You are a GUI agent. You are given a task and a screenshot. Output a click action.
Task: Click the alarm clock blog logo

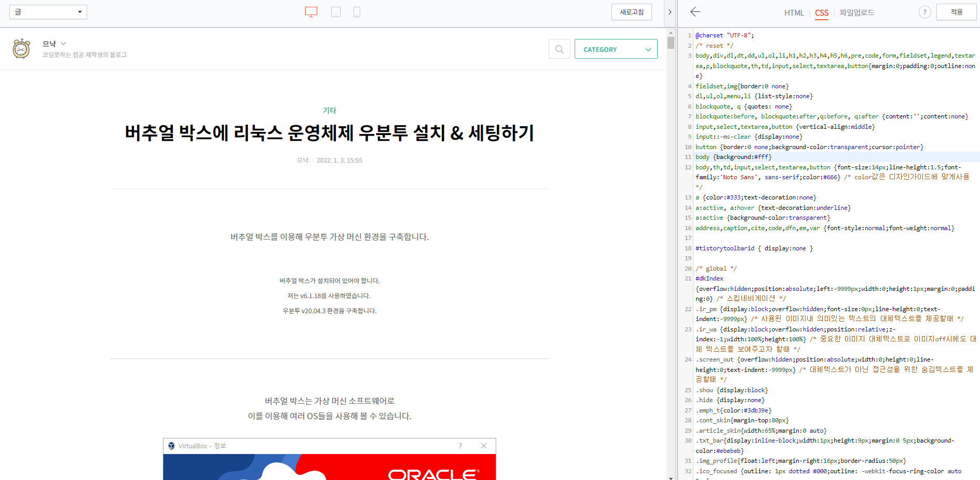tap(21, 48)
